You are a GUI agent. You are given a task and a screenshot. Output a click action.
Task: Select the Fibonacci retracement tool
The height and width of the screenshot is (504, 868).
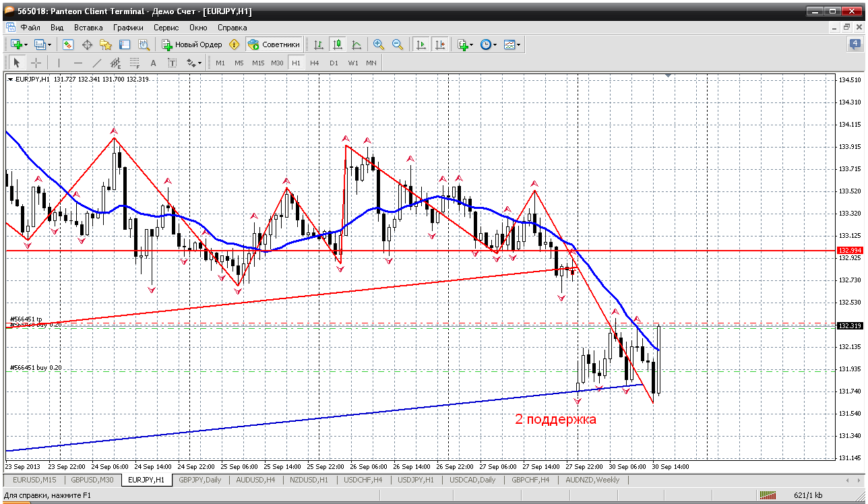(134, 63)
